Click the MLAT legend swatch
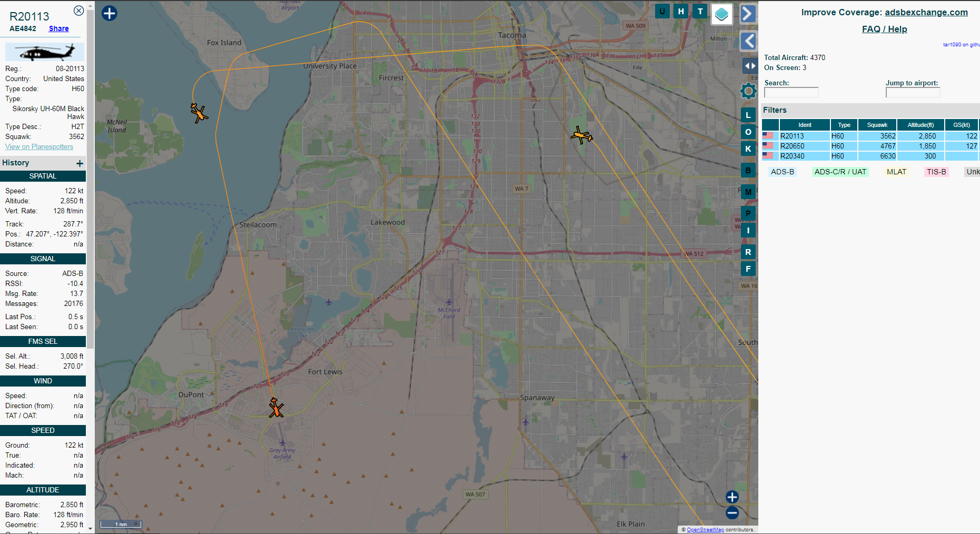980x534 pixels. tap(896, 172)
